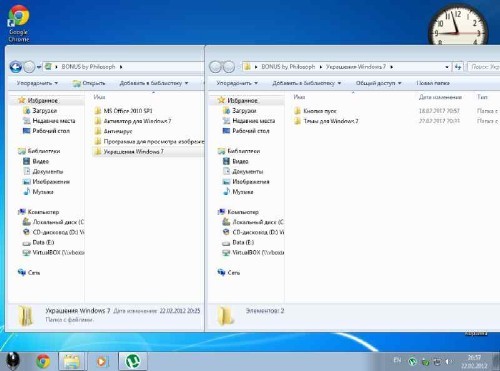Select VirtualBOX network drive in left window
The height and width of the screenshot is (371, 500).
(x=53, y=252)
